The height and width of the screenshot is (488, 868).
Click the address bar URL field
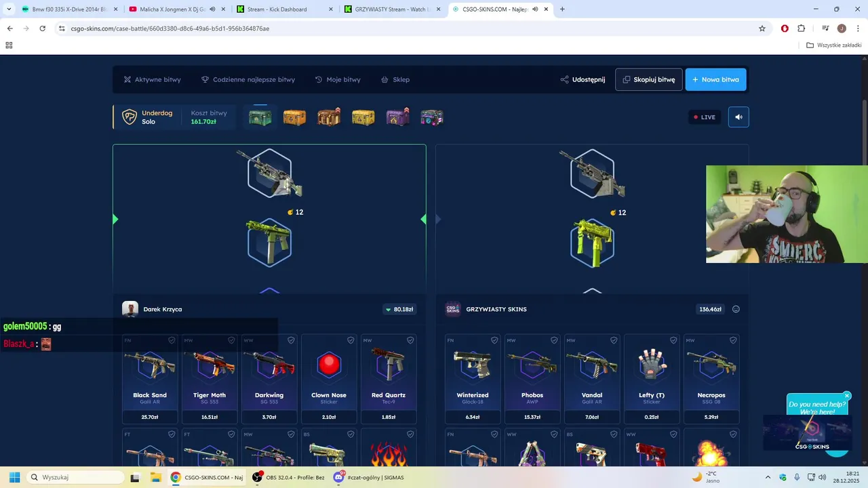[407, 28]
